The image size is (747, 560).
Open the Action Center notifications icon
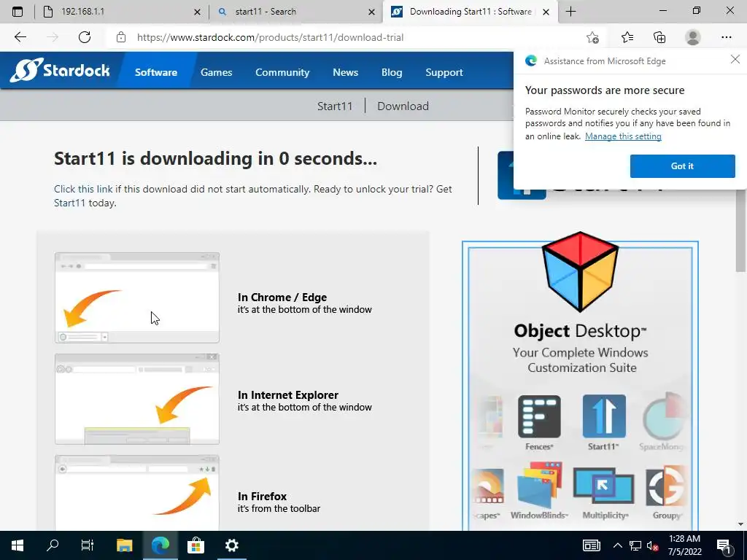tap(724, 545)
